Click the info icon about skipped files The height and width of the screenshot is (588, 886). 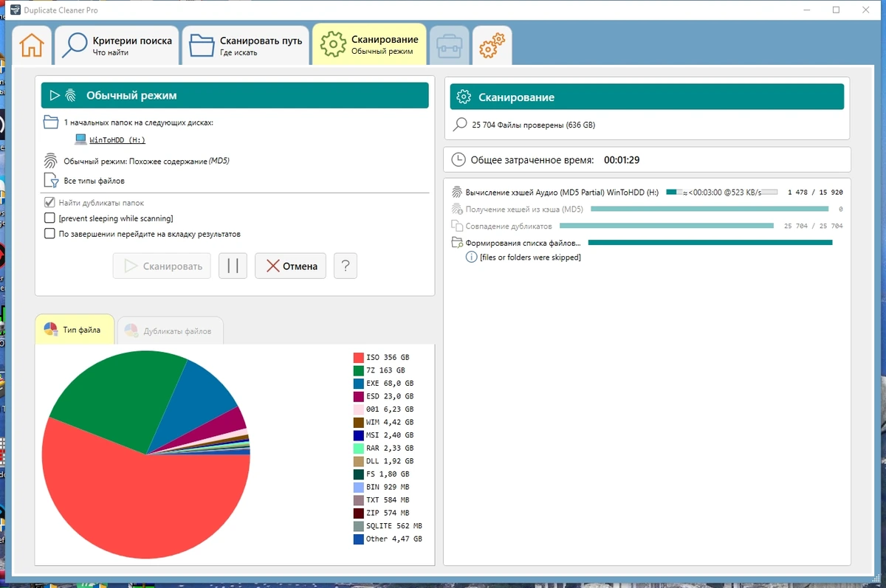pyautogui.click(x=471, y=257)
